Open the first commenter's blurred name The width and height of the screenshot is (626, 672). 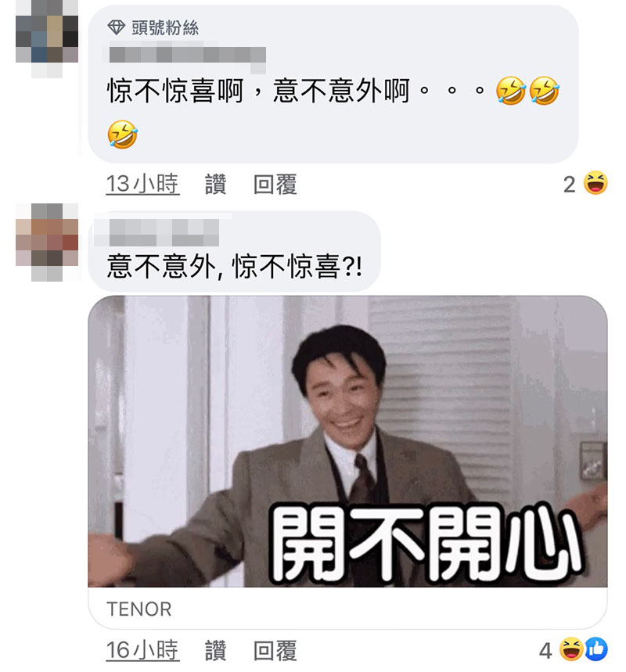click(187, 56)
